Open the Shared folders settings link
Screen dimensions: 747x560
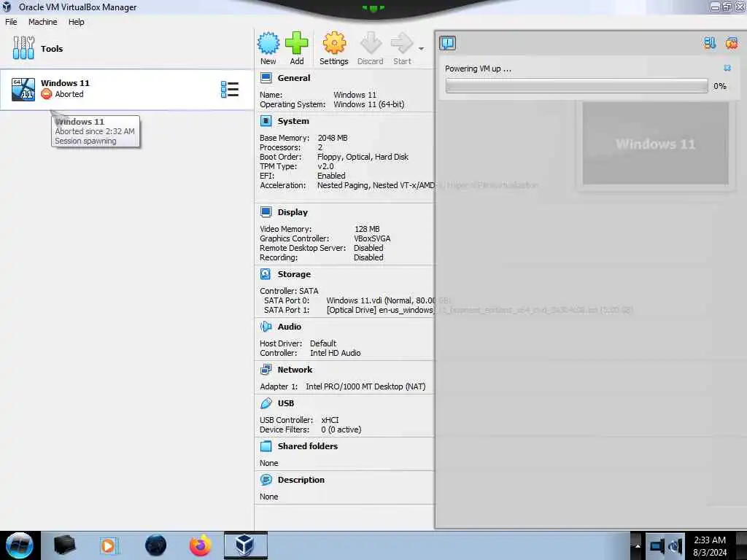click(308, 446)
